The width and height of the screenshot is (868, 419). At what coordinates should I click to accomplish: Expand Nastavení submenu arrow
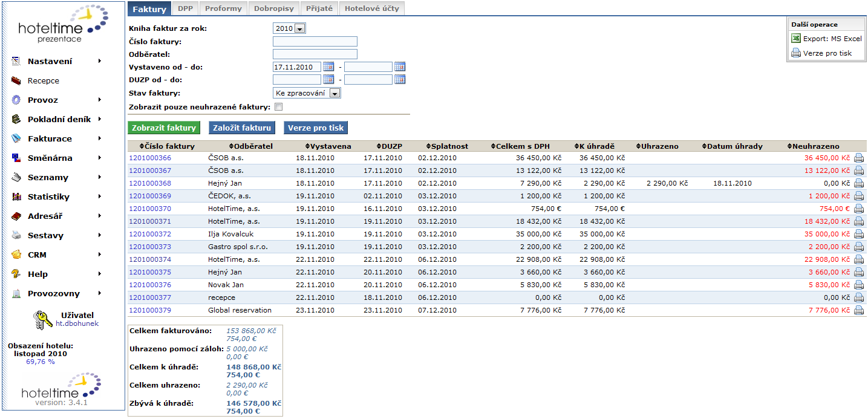pyautogui.click(x=99, y=61)
